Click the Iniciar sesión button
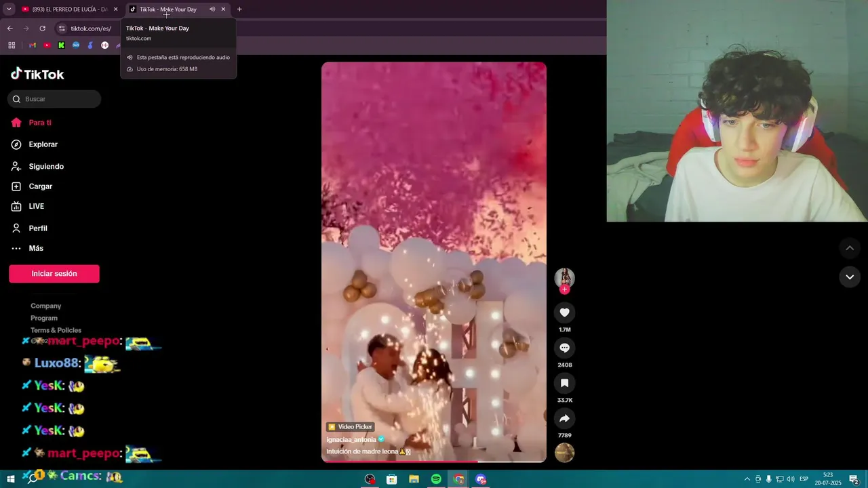868x488 pixels. (54, 274)
